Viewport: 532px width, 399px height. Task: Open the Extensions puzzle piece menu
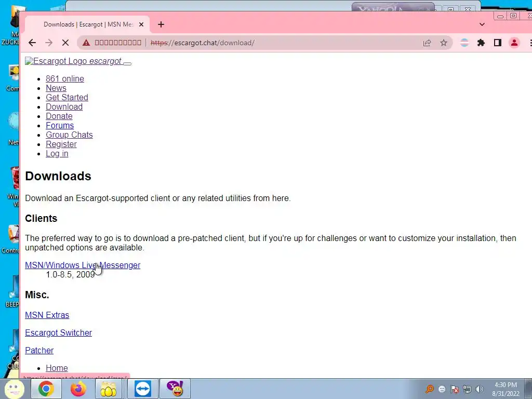point(481,43)
